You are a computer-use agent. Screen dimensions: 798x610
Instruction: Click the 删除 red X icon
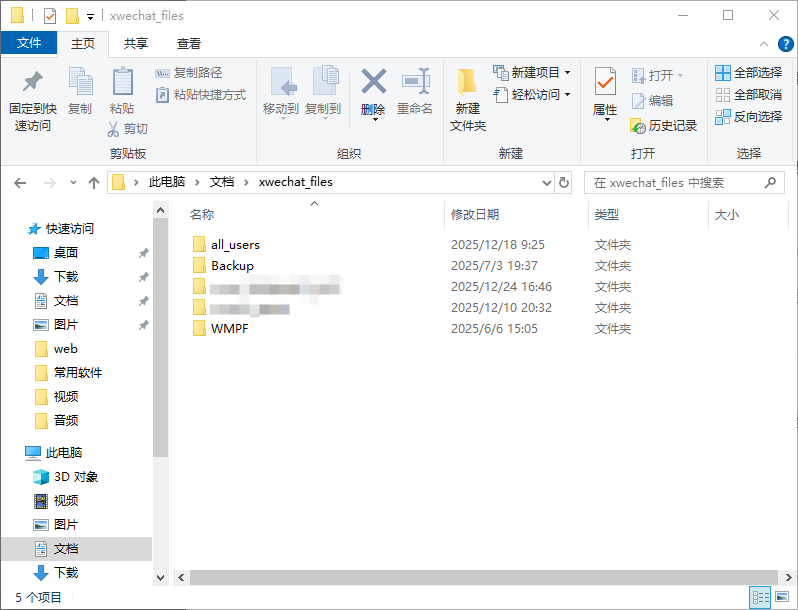(x=374, y=81)
